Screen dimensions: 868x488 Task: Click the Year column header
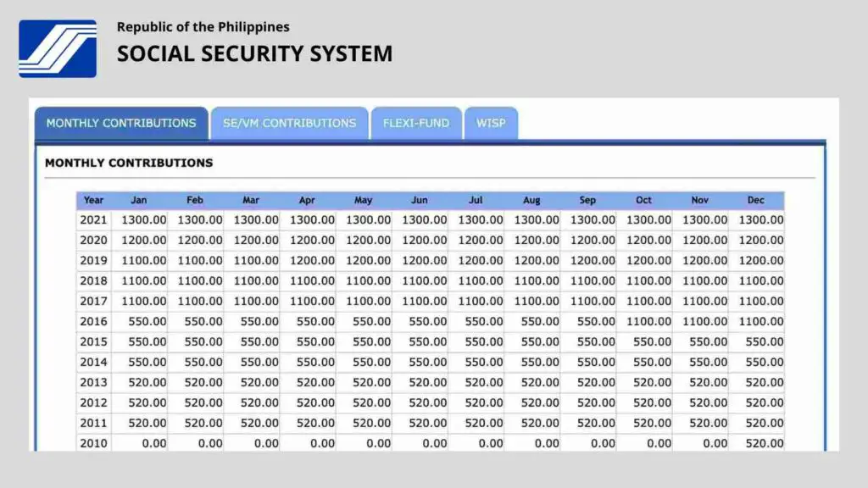click(93, 200)
